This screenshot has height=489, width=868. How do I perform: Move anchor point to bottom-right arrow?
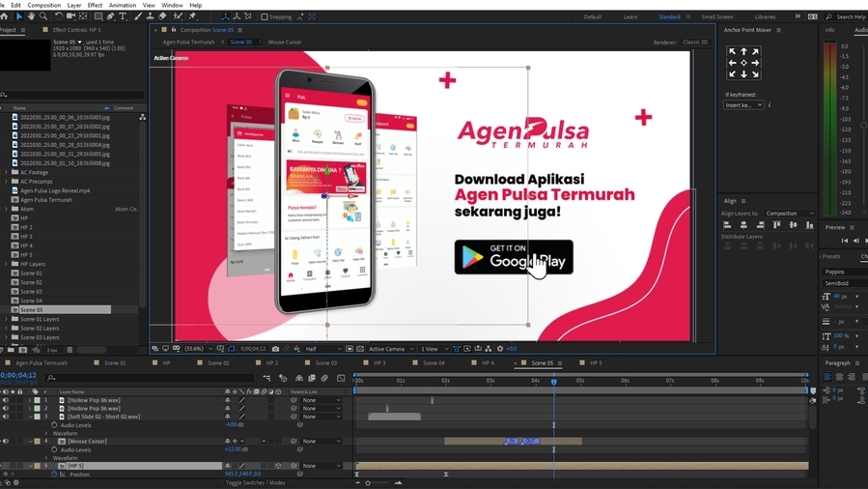pos(755,73)
